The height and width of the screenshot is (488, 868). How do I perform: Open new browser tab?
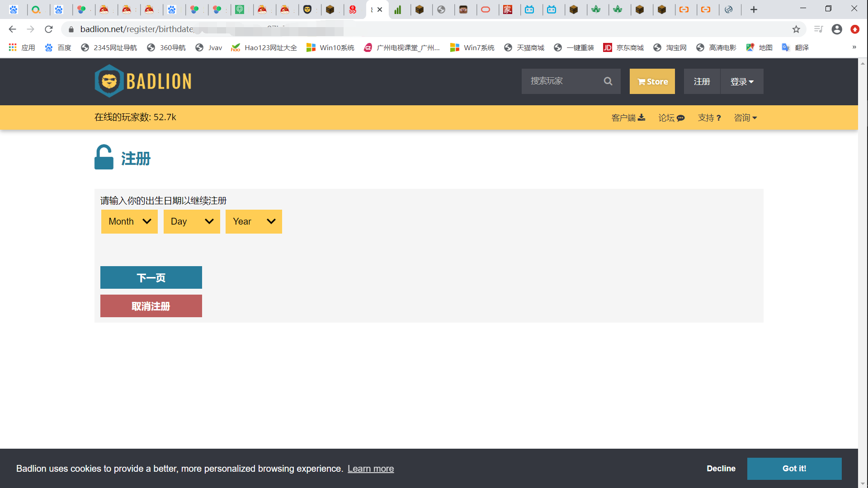(754, 9)
